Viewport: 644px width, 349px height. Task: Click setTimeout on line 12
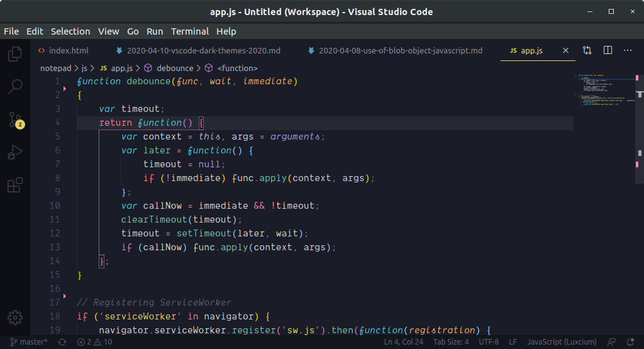[204, 233]
